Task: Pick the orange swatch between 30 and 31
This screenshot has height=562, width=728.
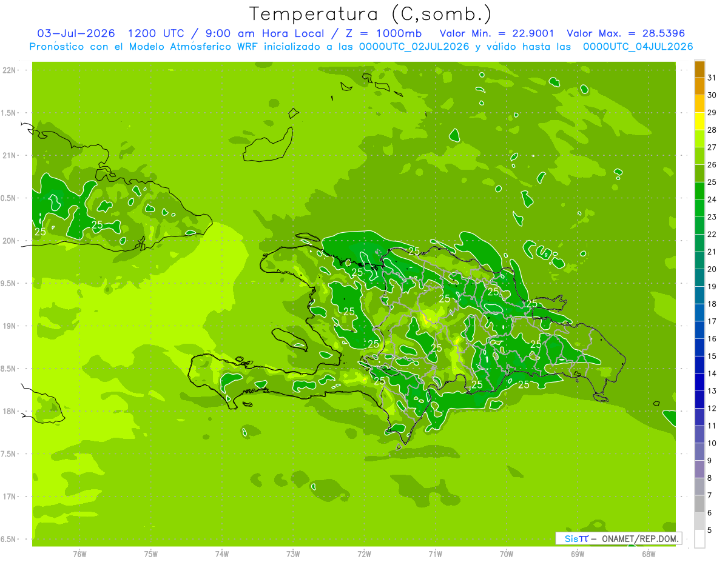Action: [699, 86]
